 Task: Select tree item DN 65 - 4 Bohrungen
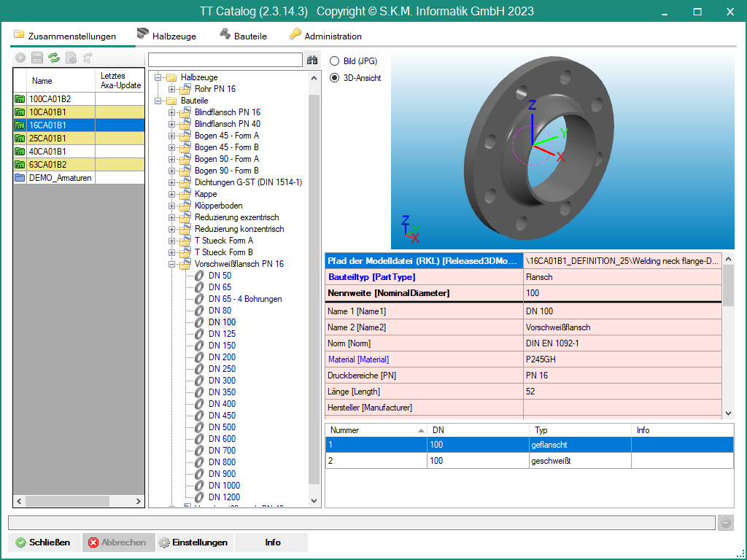[x=245, y=299]
